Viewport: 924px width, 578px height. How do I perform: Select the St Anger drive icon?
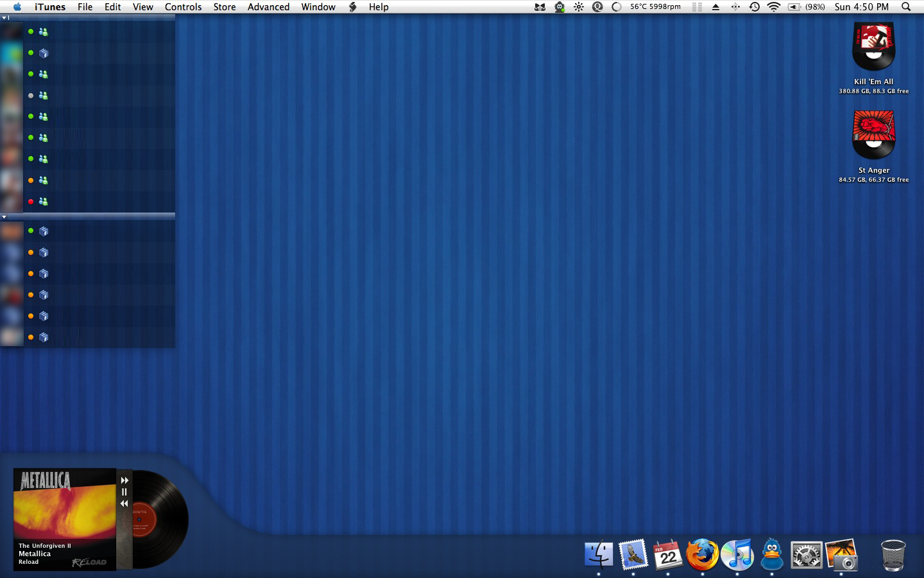[x=873, y=135]
